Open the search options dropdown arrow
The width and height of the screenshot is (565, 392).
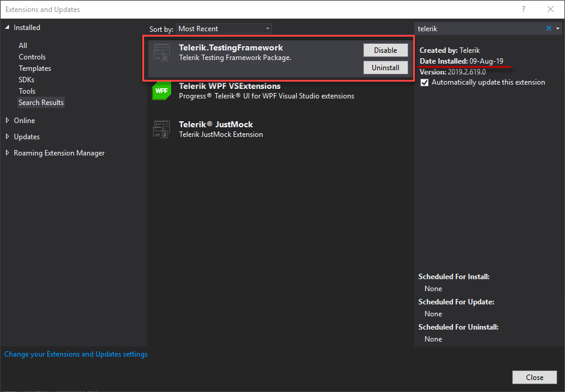coord(558,28)
